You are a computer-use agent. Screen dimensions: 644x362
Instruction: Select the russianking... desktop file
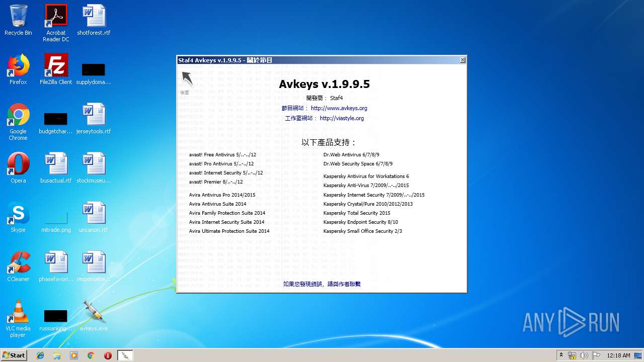pyautogui.click(x=56, y=320)
